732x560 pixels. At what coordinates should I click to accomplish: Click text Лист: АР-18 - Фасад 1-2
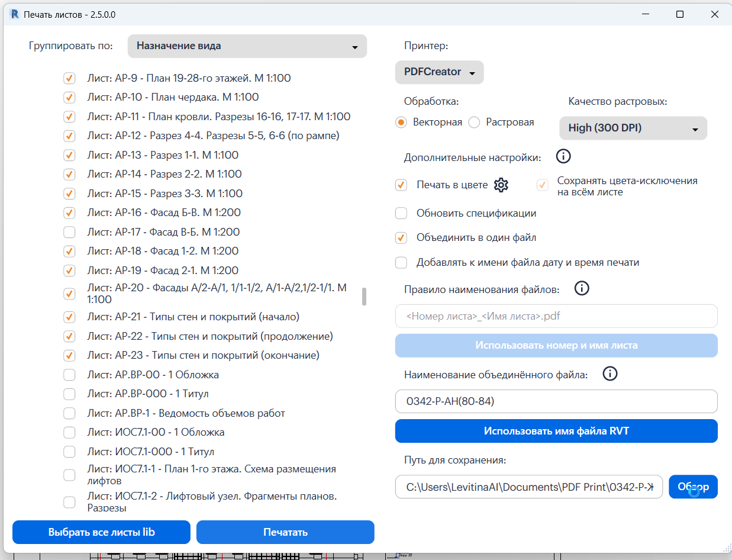[x=163, y=251]
